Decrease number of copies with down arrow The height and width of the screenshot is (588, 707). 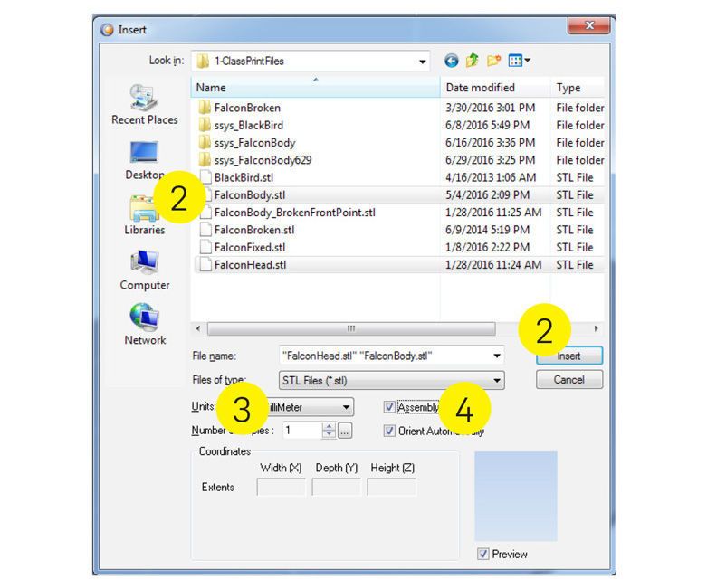(330, 434)
